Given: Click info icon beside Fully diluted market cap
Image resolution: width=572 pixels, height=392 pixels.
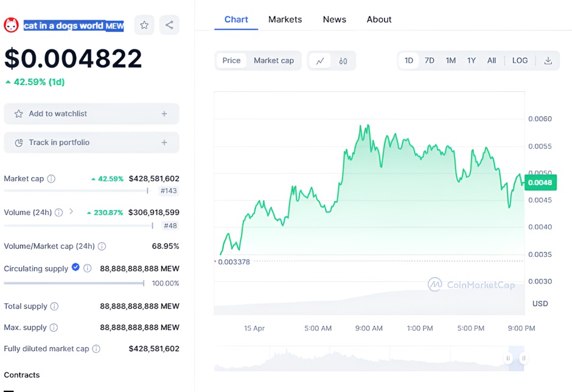Looking at the screenshot, I should 96,349.
